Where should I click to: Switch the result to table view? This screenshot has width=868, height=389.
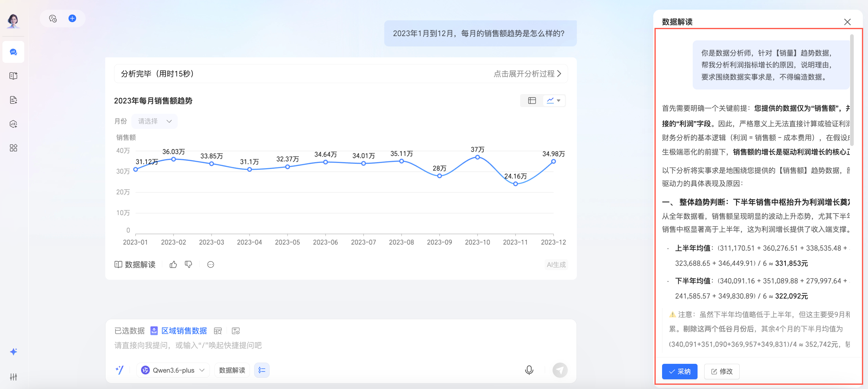(532, 100)
